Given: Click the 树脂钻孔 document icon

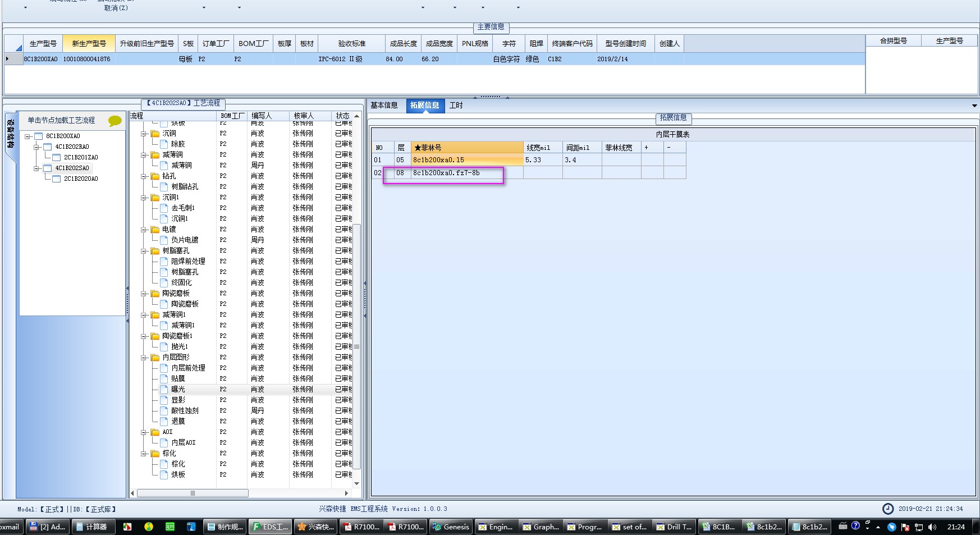Looking at the screenshot, I should click(164, 187).
